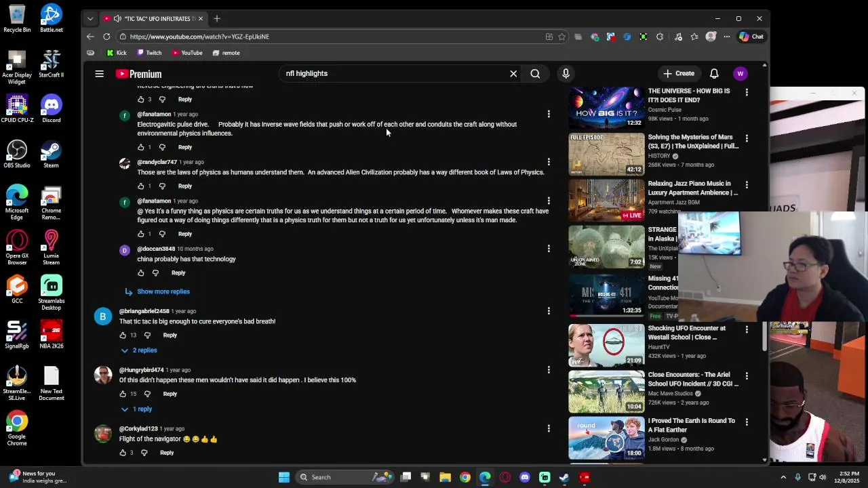868x488 pixels.
Task: Clear the 'nfl highlights' search text
Action: click(513, 73)
